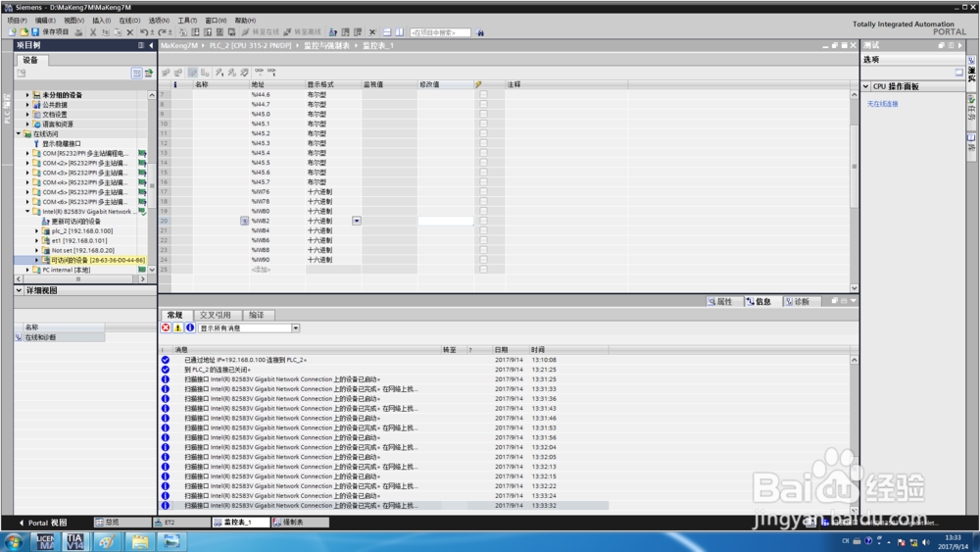Screen dimensions: 980x552
Task: Click first insert-row icon in watch table toolbar
Action: click(x=166, y=73)
